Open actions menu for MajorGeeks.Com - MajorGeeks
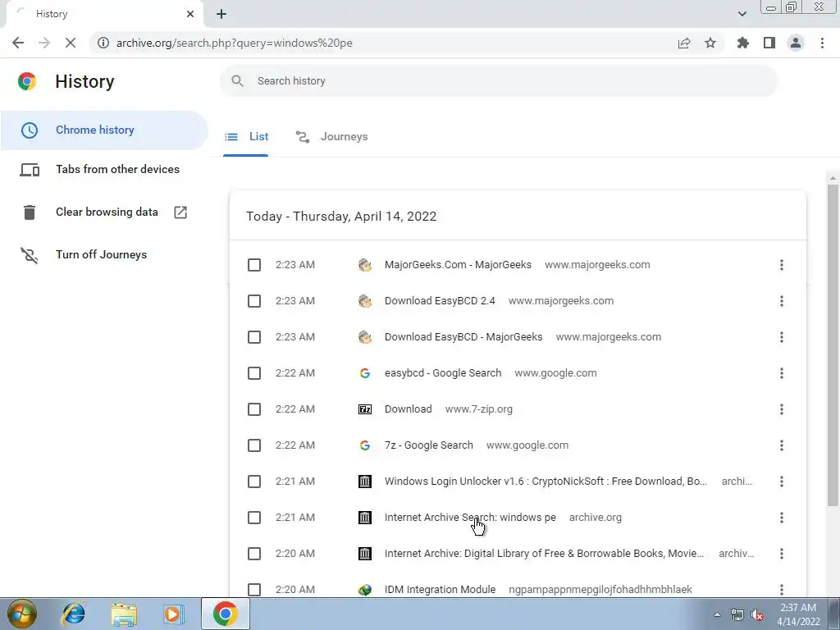840x630 pixels. 782,265
